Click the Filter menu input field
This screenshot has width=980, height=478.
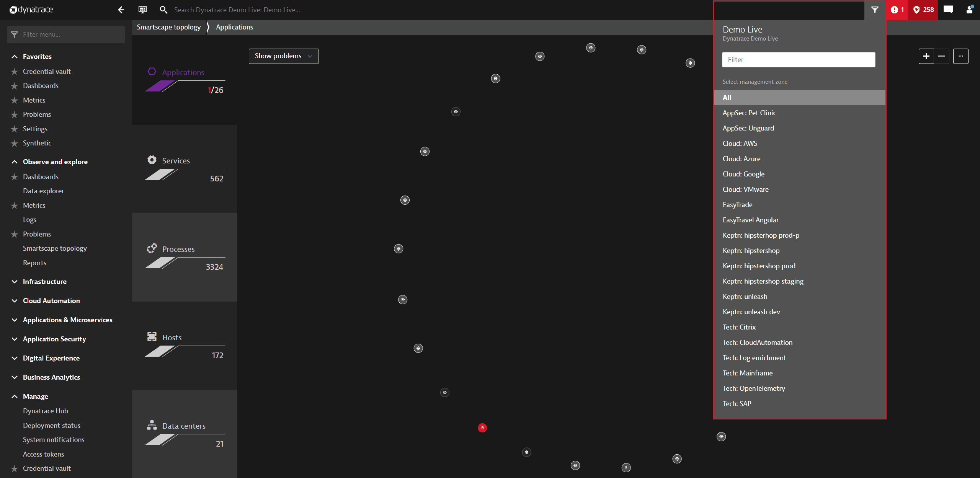point(66,35)
